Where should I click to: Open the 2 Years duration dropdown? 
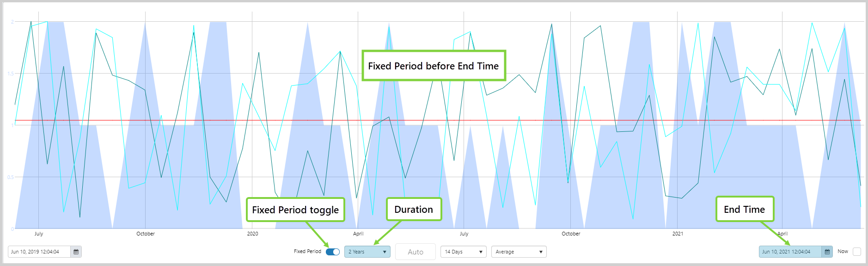tap(367, 252)
